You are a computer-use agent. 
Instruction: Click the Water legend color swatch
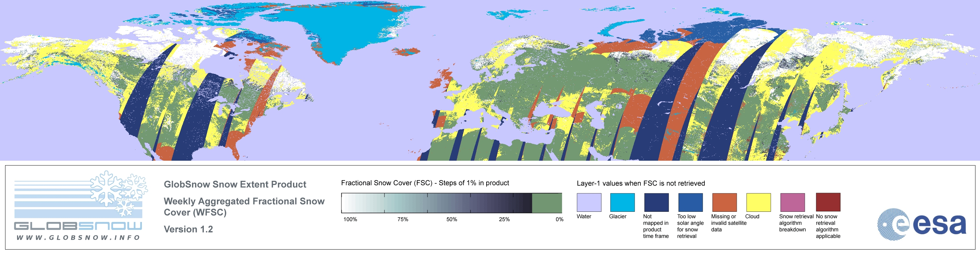(589, 202)
